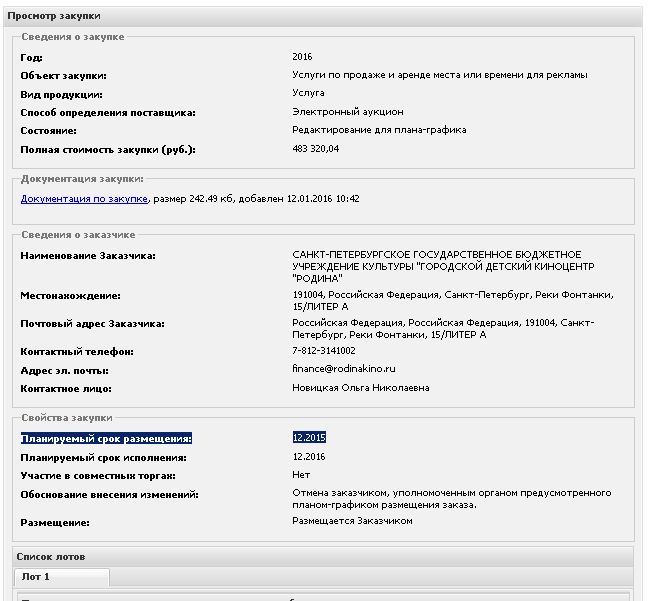Click the Нет value
Screen dimensions: 651x601
(x=301, y=475)
